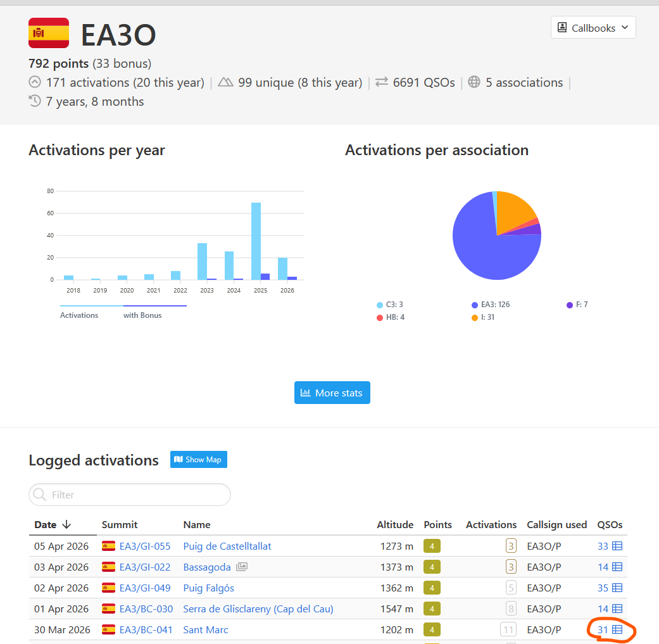This screenshot has width=659, height=644.
Task: Open the Callbooks dropdown
Action: (x=593, y=28)
